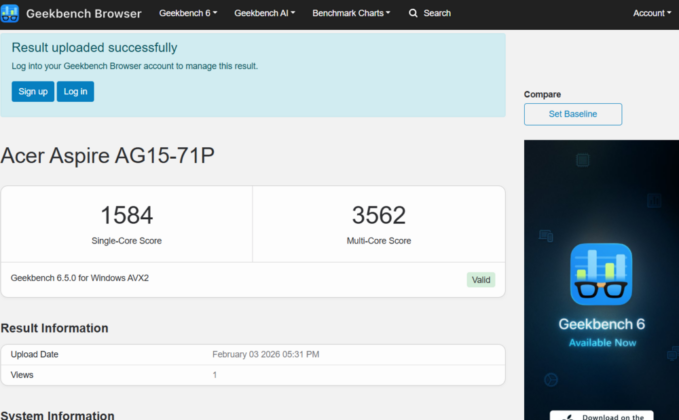The image size is (679, 420).
Task: Click the Geekbench Browser logo icon
Action: coord(10,13)
